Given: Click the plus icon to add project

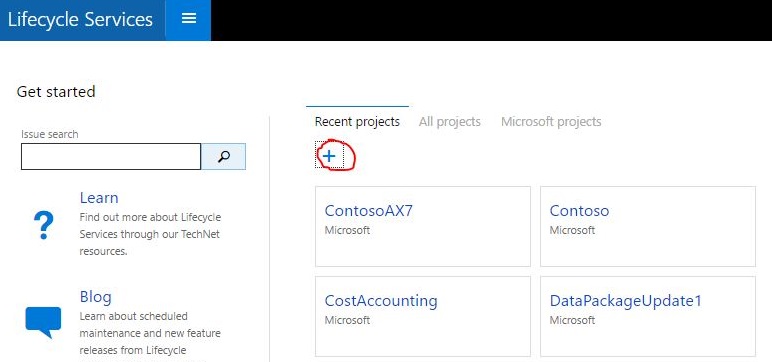Looking at the screenshot, I should click(329, 156).
